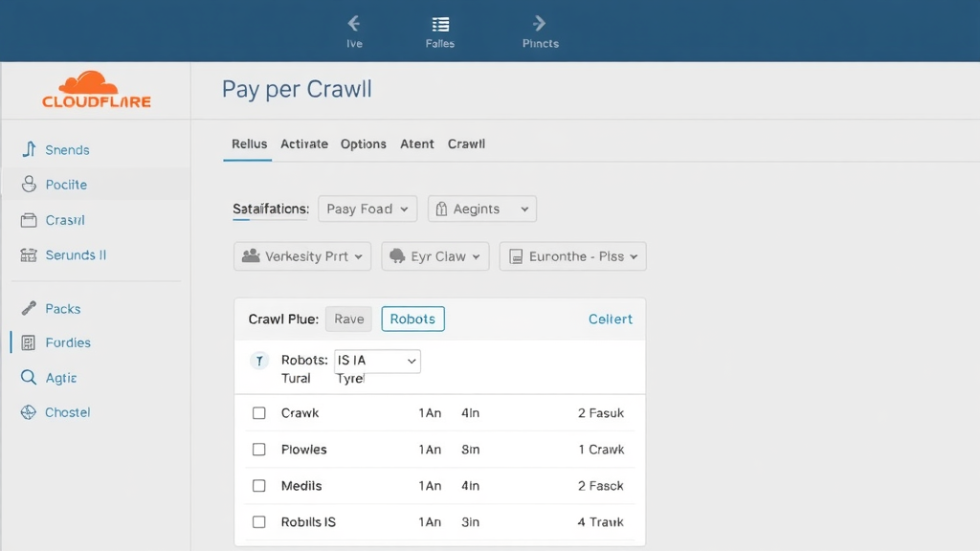Open the Options tab

[363, 143]
